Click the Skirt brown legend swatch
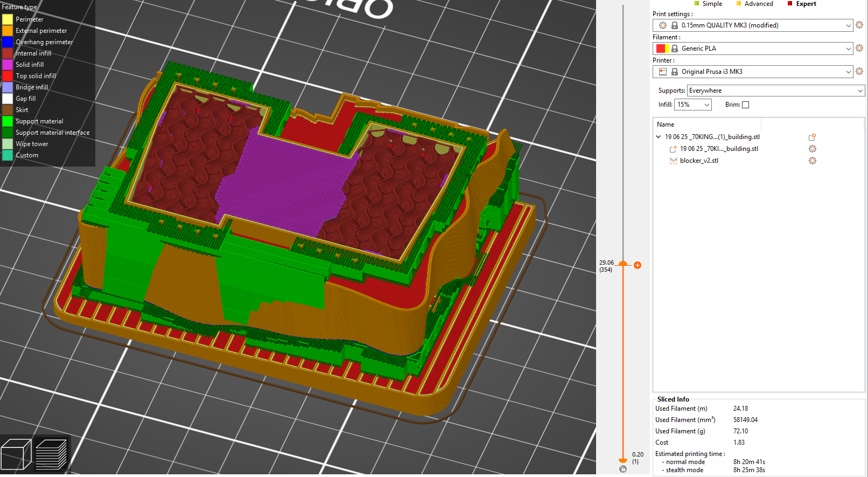This screenshot has width=868, height=477. pyautogui.click(x=8, y=110)
